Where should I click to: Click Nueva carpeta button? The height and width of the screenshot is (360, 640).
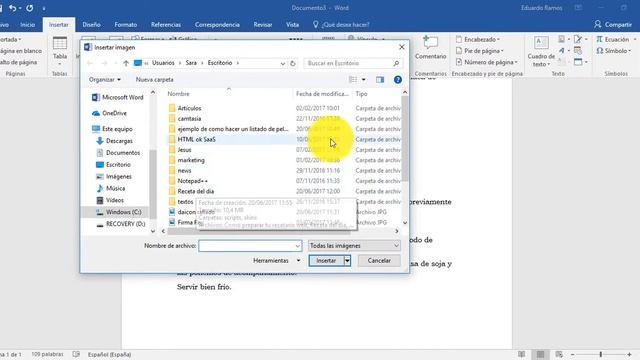pyautogui.click(x=154, y=80)
